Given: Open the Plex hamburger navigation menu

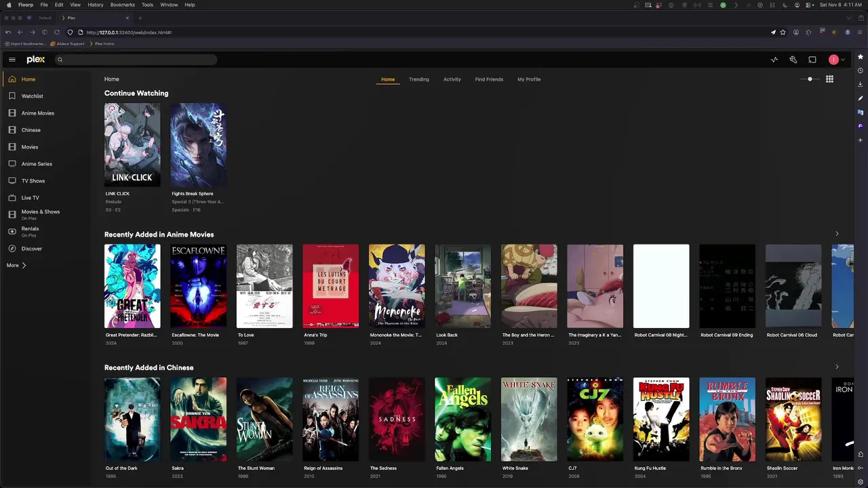Looking at the screenshot, I should pos(12,60).
